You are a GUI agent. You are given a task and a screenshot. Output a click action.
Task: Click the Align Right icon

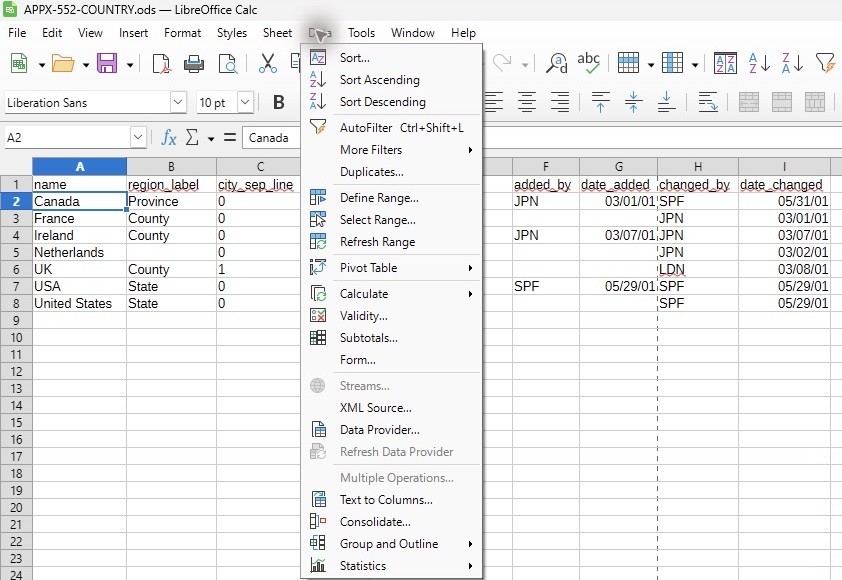560,102
